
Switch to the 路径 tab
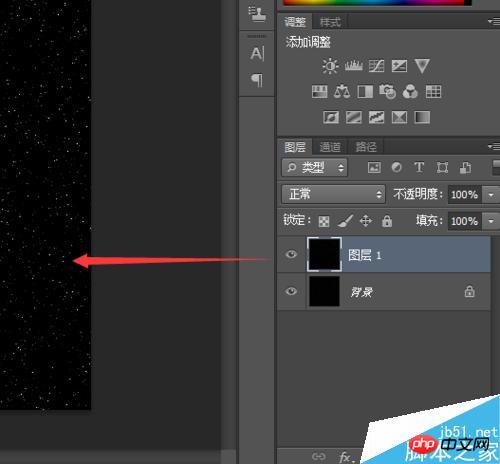click(x=366, y=147)
